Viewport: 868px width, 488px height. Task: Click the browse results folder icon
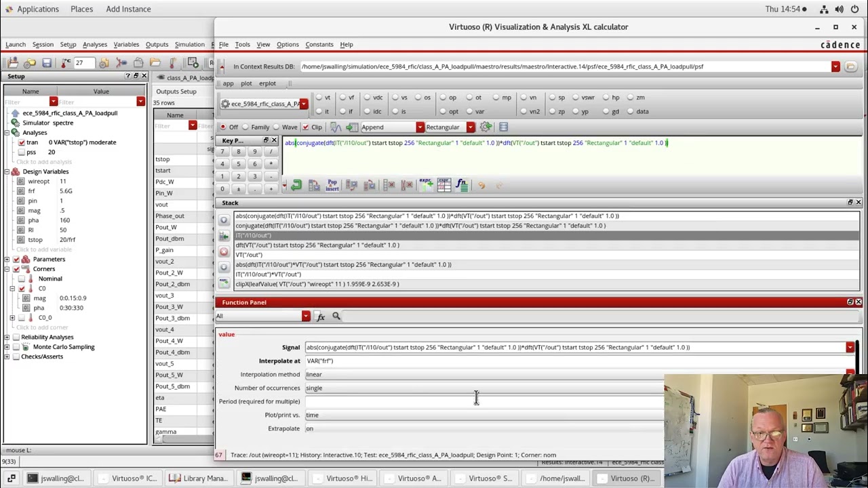[851, 66]
